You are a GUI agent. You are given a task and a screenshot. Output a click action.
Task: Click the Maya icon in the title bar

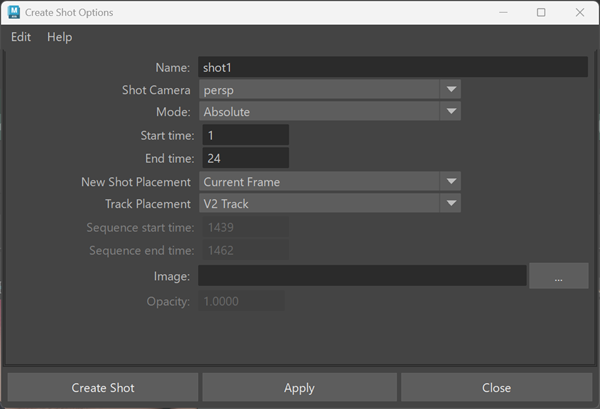pos(14,12)
